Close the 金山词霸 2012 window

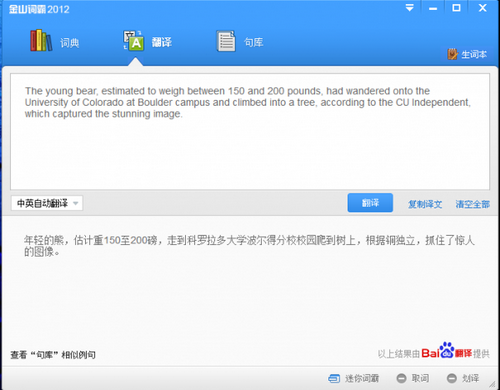point(482,8)
